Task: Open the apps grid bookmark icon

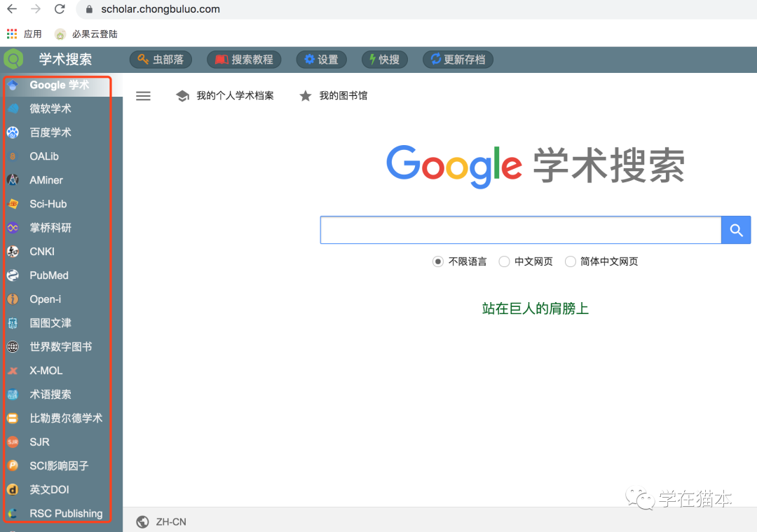Action: pos(12,34)
